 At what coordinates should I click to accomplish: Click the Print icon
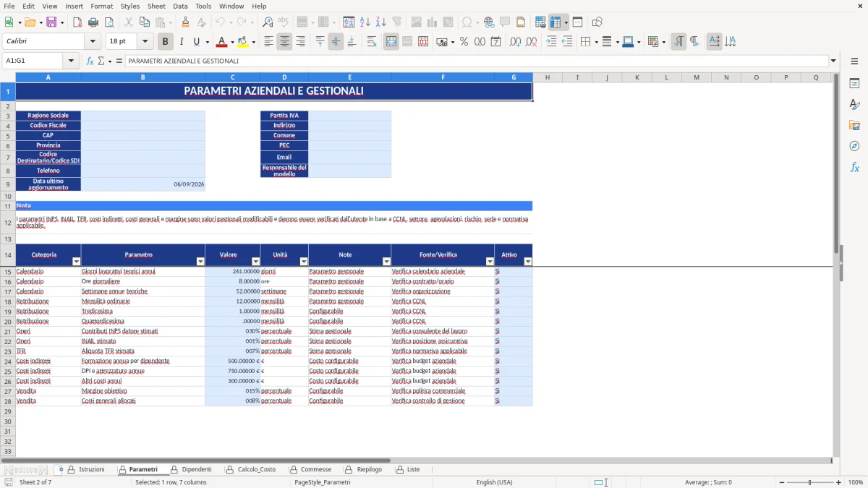[93, 22]
